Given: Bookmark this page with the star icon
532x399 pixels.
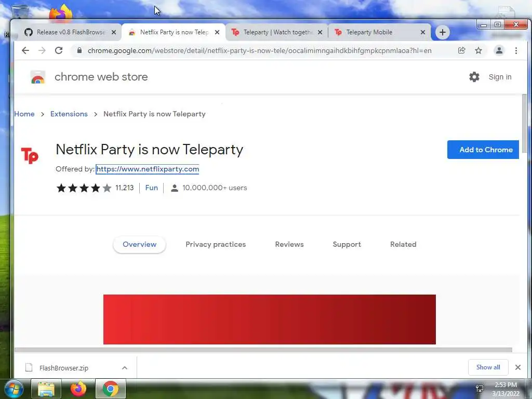Looking at the screenshot, I should 478,50.
